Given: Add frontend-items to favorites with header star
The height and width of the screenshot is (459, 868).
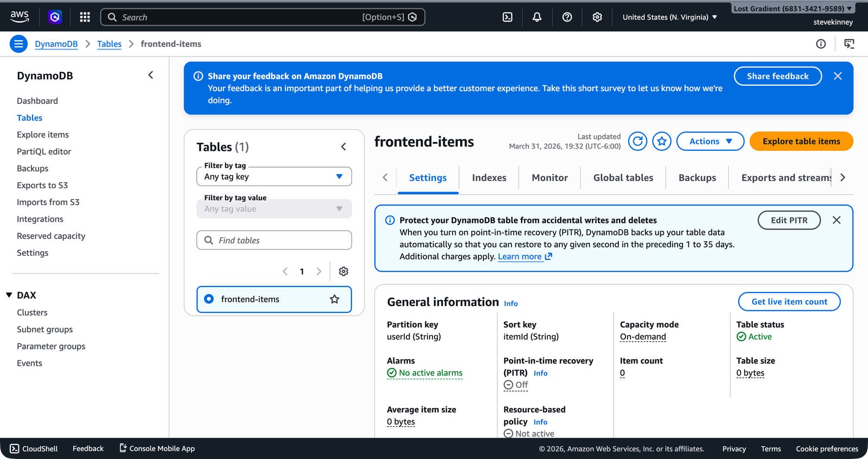Looking at the screenshot, I should coord(662,141).
